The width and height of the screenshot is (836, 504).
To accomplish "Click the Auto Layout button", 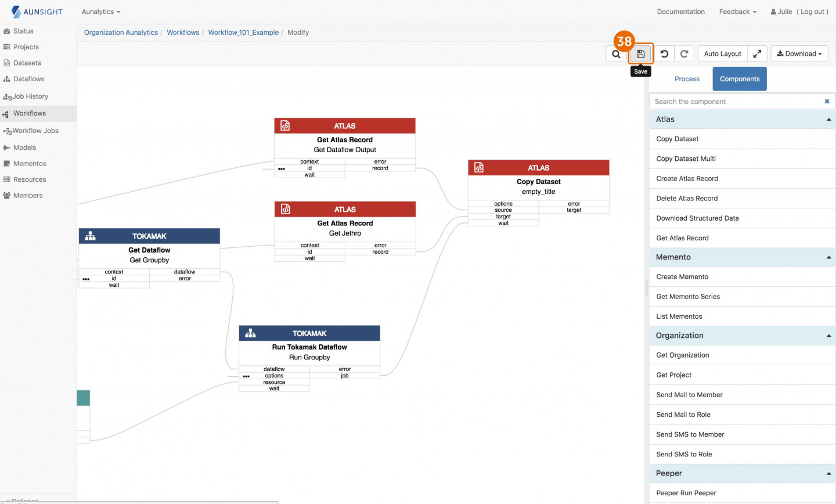I will (722, 54).
